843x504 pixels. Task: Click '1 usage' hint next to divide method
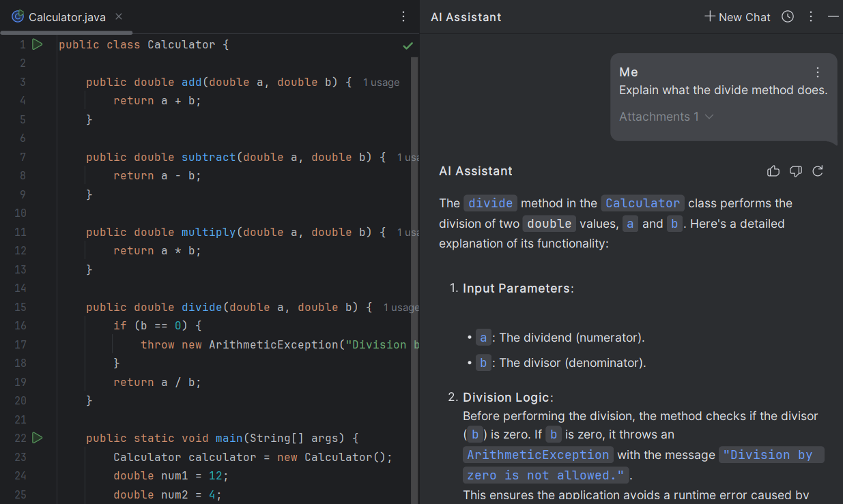click(x=401, y=308)
